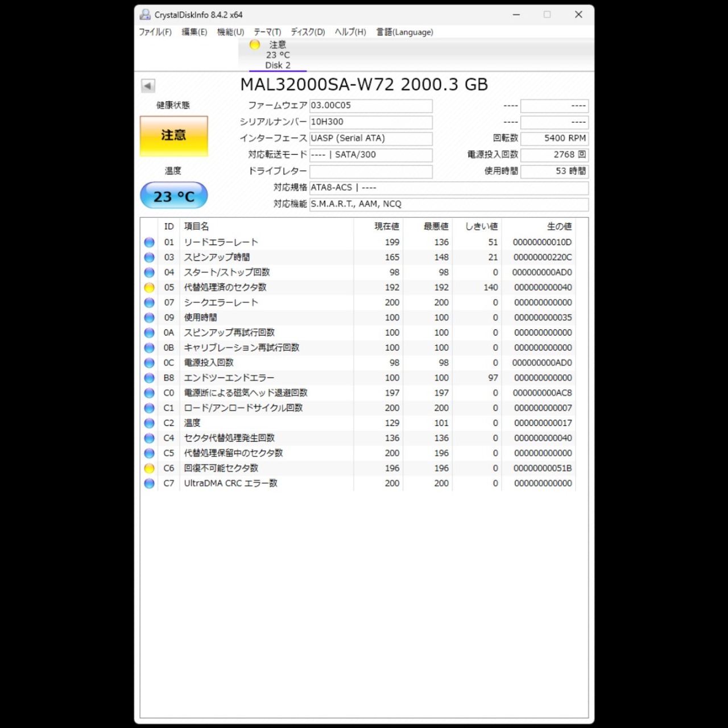Image resolution: width=728 pixels, height=728 pixels.
Task: Click raw value 00000000220C
Action: (543, 257)
